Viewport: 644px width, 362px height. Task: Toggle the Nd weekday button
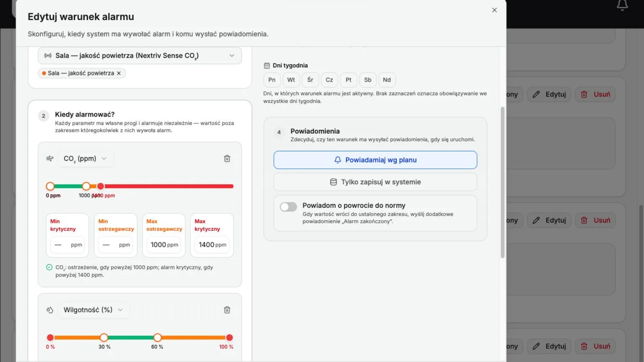(x=387, y=80)
